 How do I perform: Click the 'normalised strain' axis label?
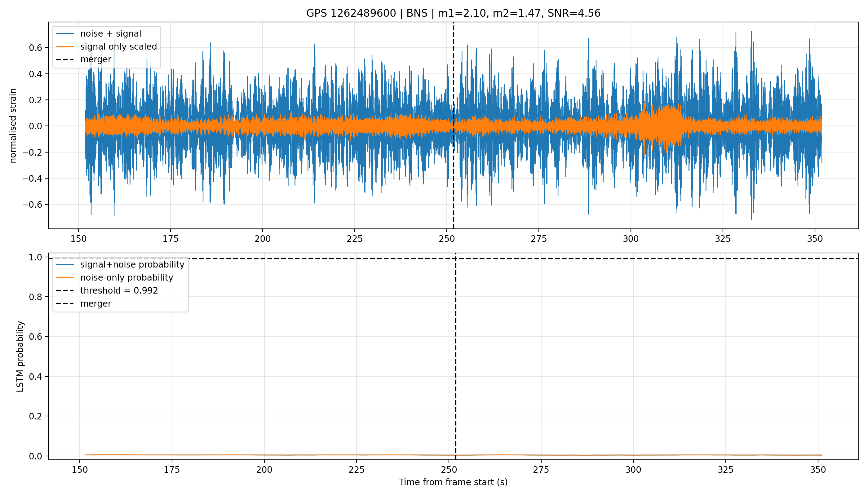tap(13, 126)
